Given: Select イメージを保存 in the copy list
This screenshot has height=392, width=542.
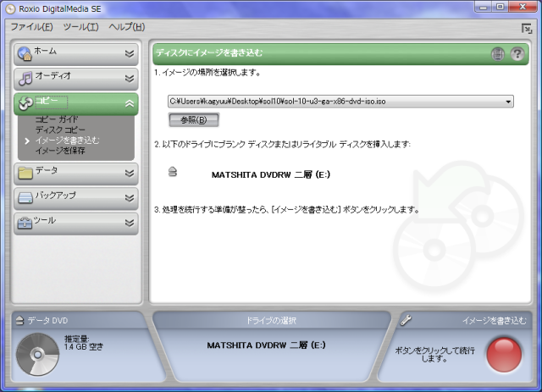Looking at the screenshot, I should click(x=60, y=150).
